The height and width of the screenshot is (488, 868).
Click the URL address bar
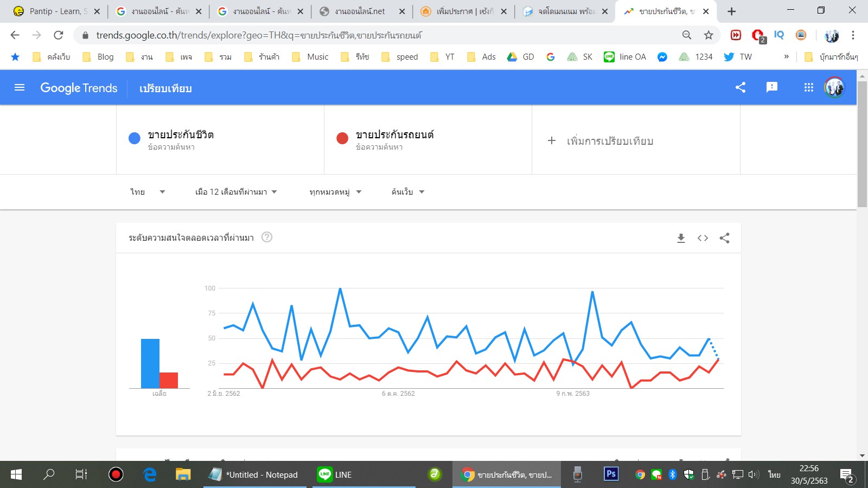(380, 35)
